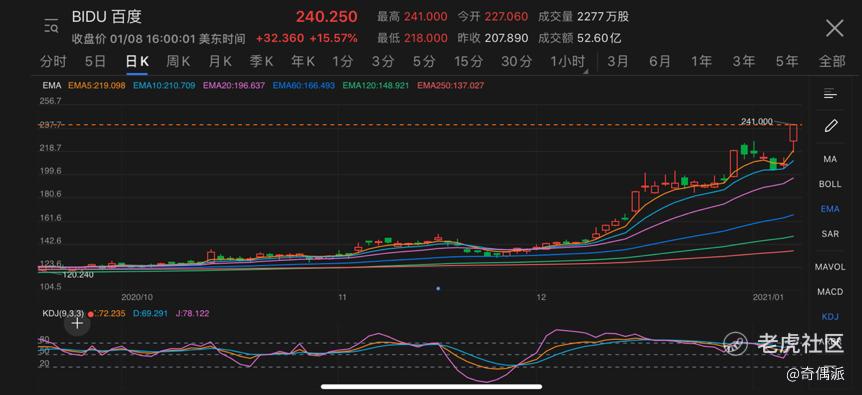The height and width of the screenshot is (395, 862).
Task: Select the 周K chart tab
Action: pos(178,62)
